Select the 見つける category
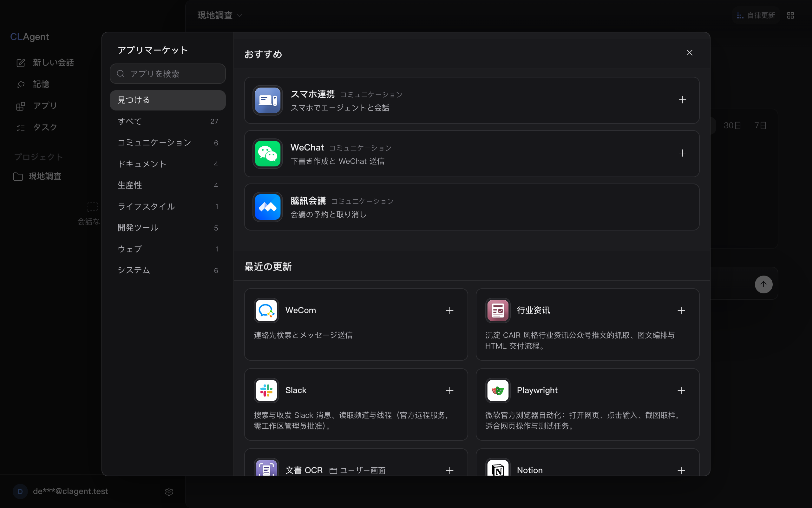This screenshot has width=812, height=508. pos(168,100)
